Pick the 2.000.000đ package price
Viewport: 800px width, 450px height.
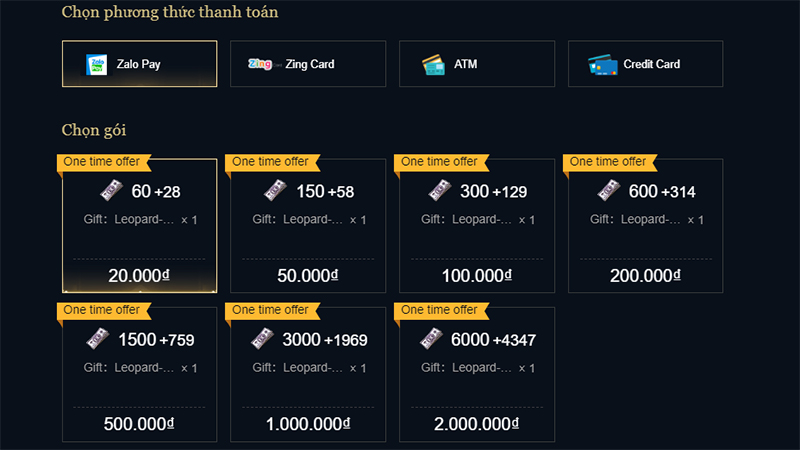[477, 424]
